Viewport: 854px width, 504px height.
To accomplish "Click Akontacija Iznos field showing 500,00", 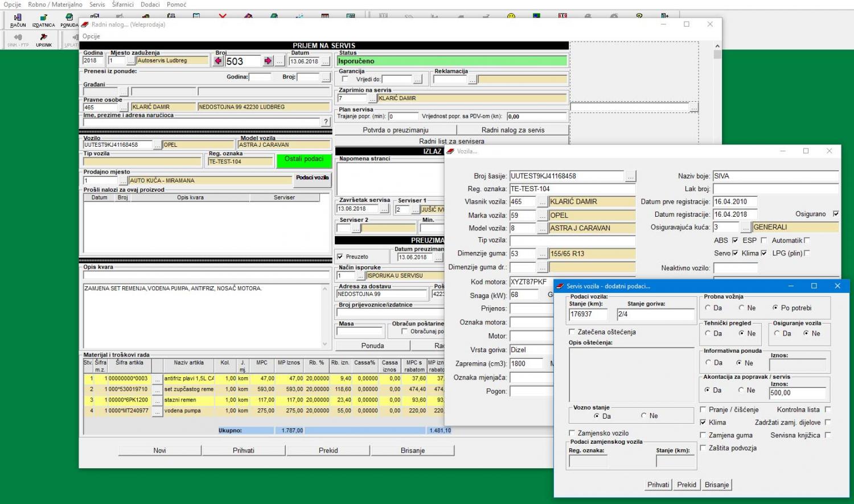I will [x=797, y=393].
